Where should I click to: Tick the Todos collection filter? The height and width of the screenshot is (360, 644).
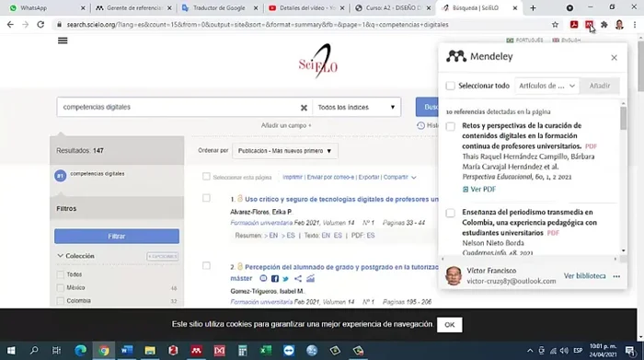(x=61, y=274)
